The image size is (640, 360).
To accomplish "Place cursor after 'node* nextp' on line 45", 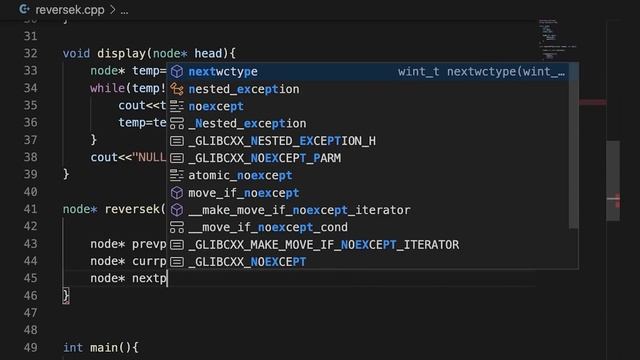I will pyautogui.click(x=167, y=279).
